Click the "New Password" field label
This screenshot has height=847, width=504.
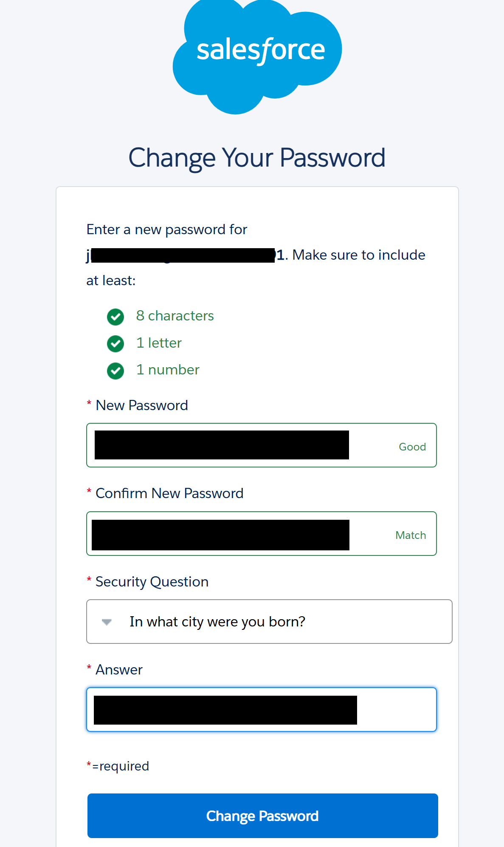click(141, 405)
